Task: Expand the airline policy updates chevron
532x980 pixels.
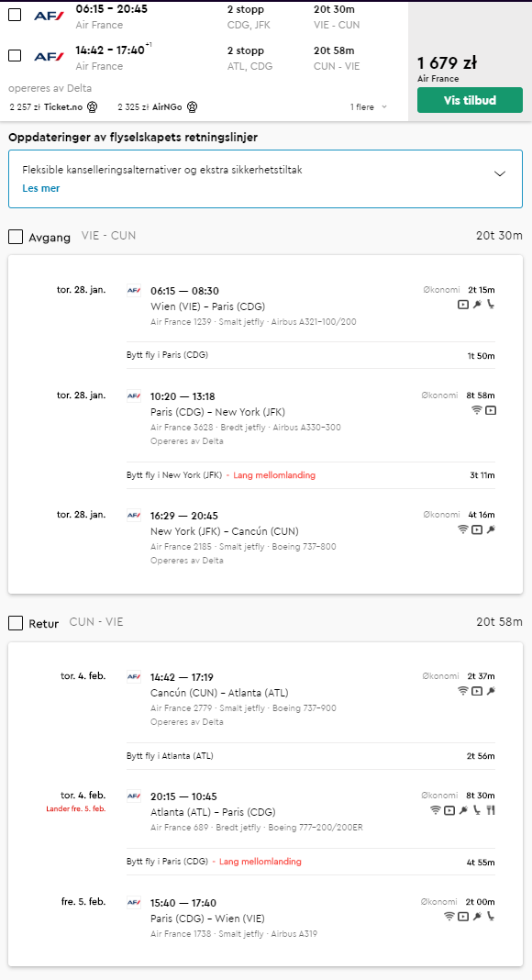Action: 500,173
